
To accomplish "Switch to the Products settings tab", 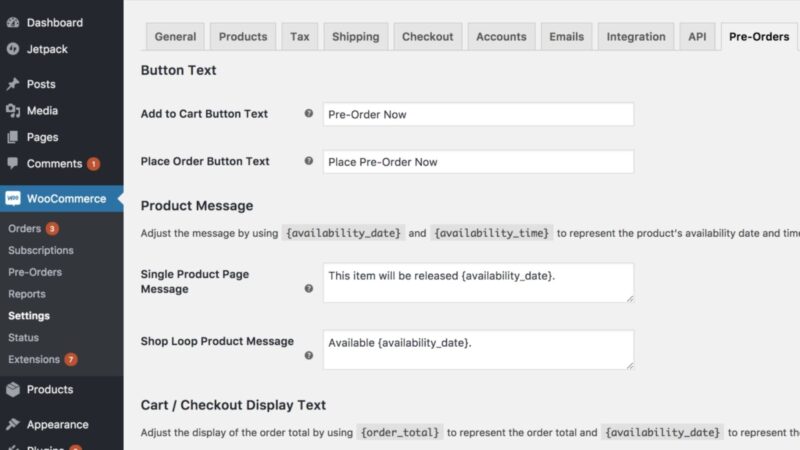I will click(x=243, y=37).
